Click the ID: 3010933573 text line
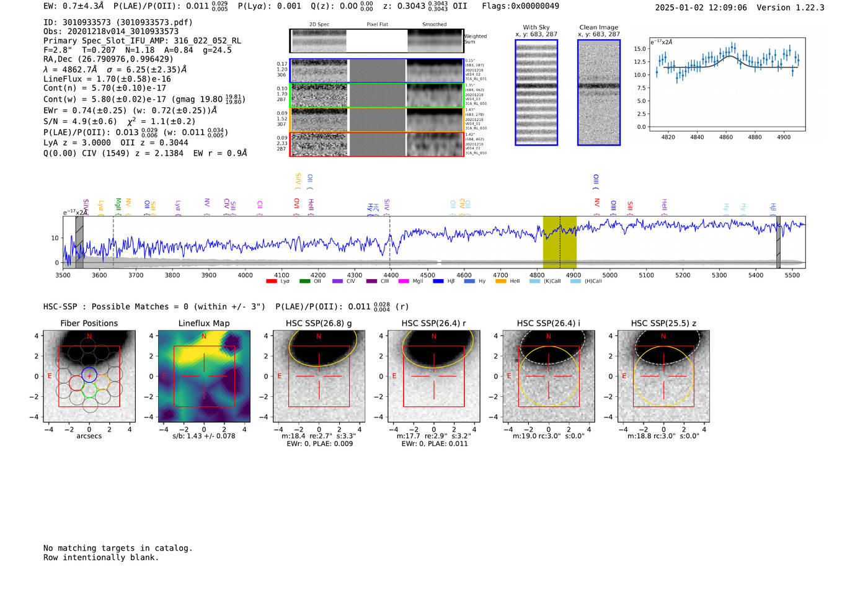The width and height of the screenshot is (868, 591). click(118, 22)
